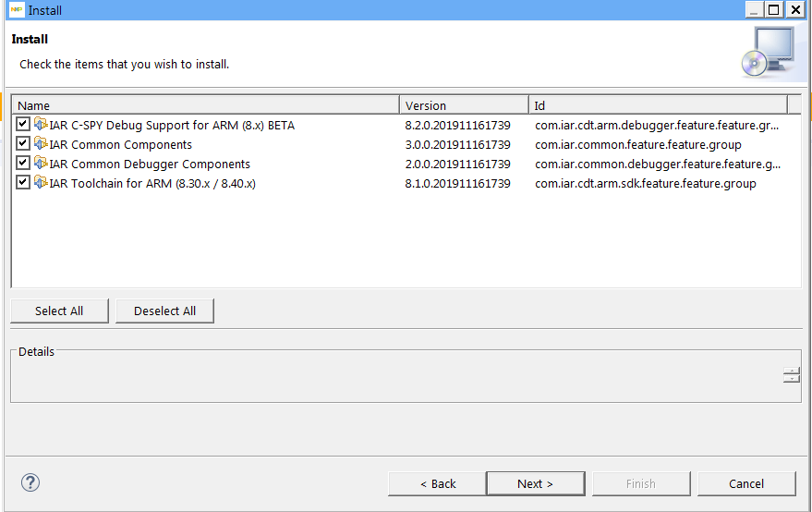812x512 pixels.
Task: Click version 8.2.0.201911161739
Action: 458,126
